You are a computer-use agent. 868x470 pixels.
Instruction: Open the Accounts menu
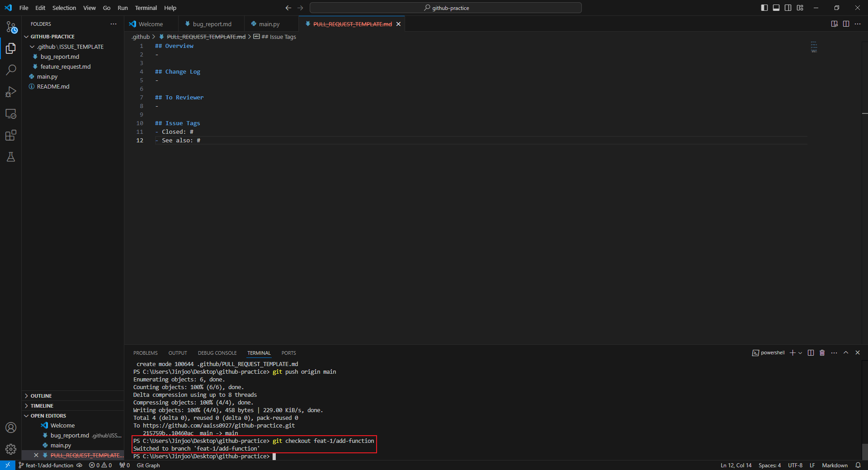coord(11,428)
